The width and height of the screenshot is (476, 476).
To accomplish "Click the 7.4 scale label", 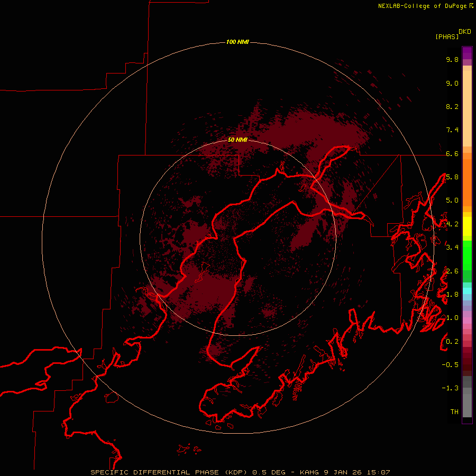I will tap(452, 130).
